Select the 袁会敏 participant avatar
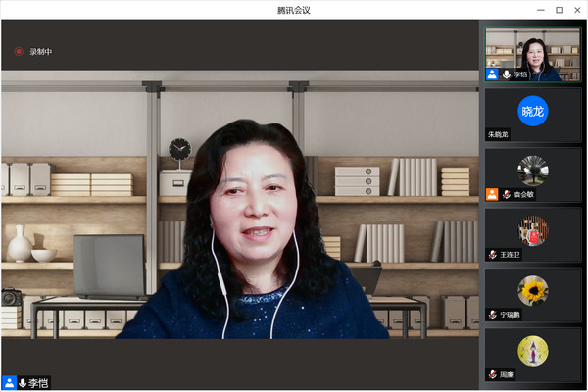 coord(533,170)
